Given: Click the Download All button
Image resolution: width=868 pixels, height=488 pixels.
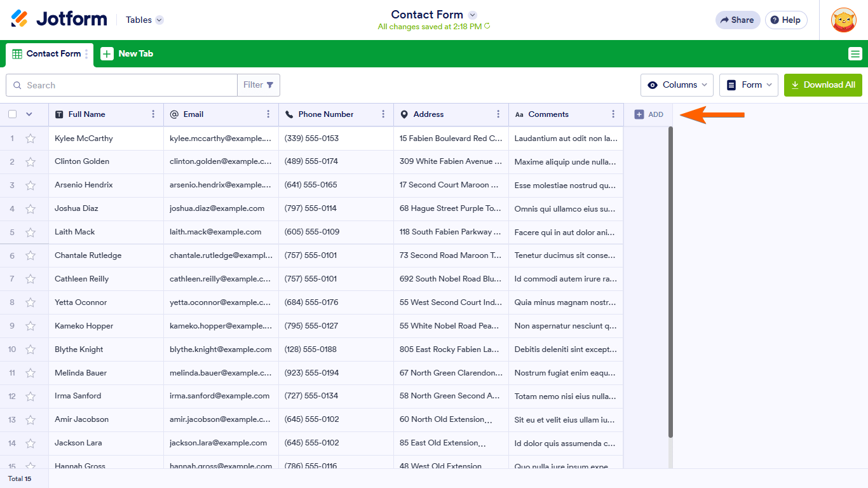Looking at the screenshot, I should pos(823,85).
